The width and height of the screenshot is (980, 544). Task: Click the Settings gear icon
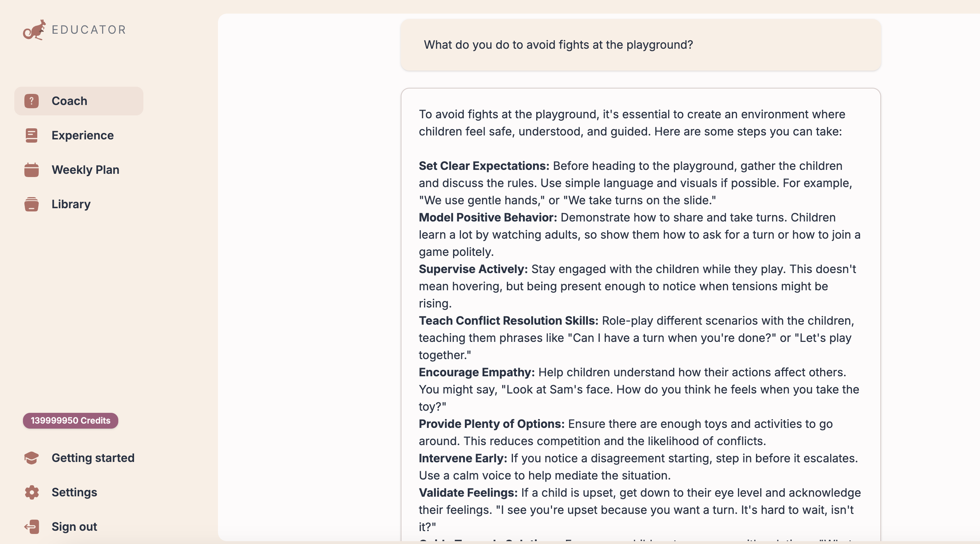[x=32, y=492]
